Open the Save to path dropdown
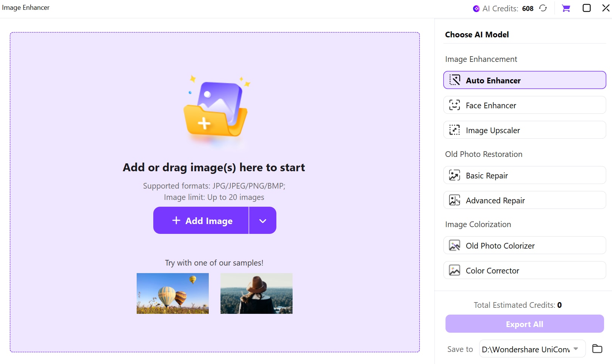Screen dimensions: 612x364 point(576,349)
